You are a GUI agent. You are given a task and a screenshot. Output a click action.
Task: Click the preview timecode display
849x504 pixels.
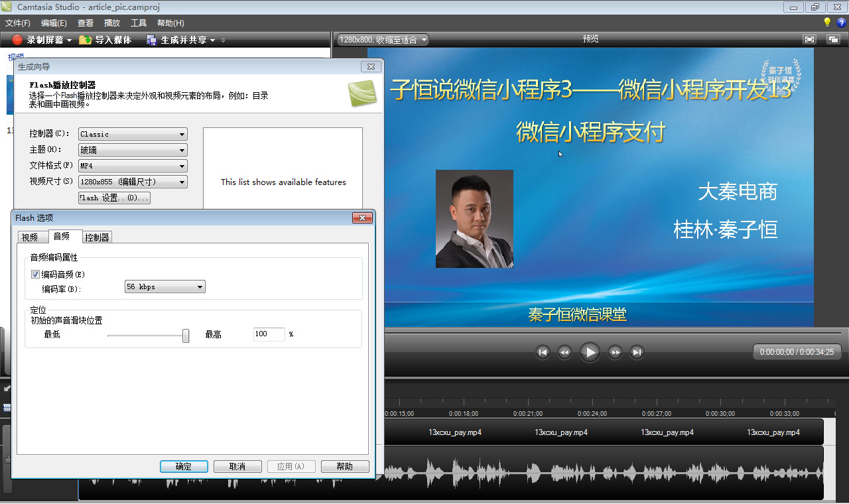797,352
